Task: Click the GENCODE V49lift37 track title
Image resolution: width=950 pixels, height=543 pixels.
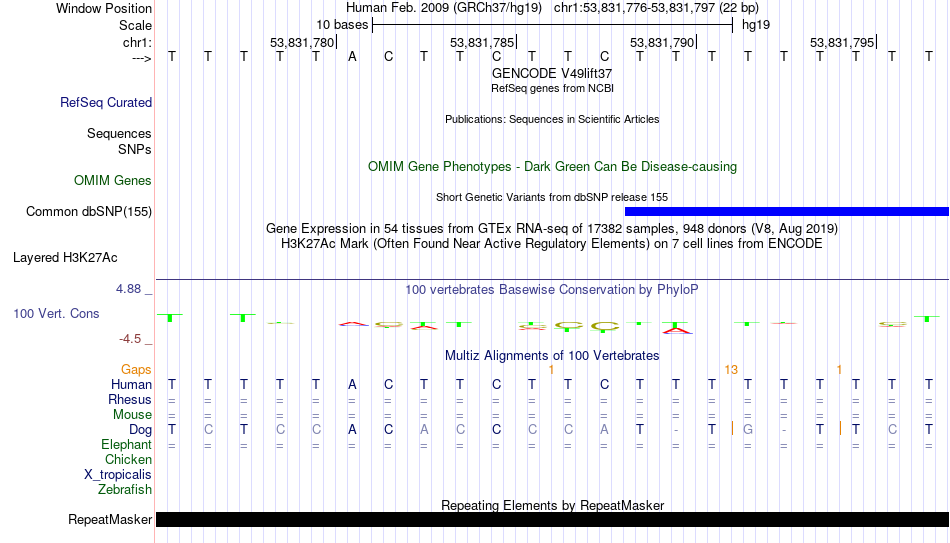Action: coord(552,73)
